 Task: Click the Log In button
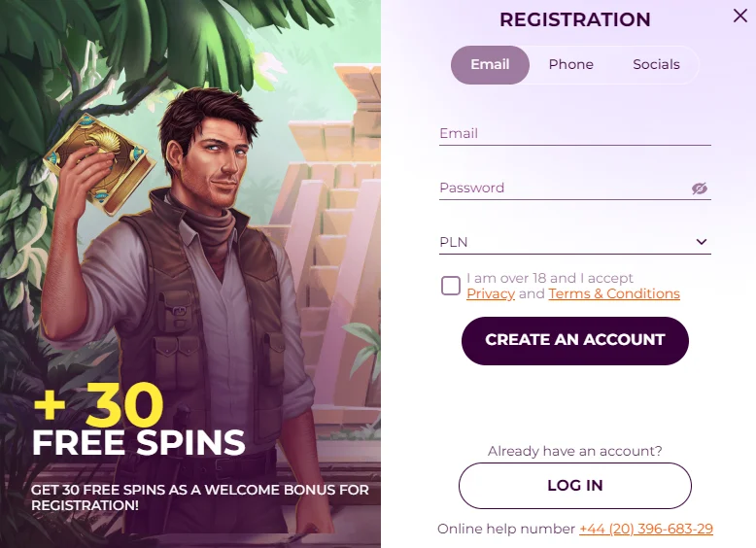coord(575,486)
